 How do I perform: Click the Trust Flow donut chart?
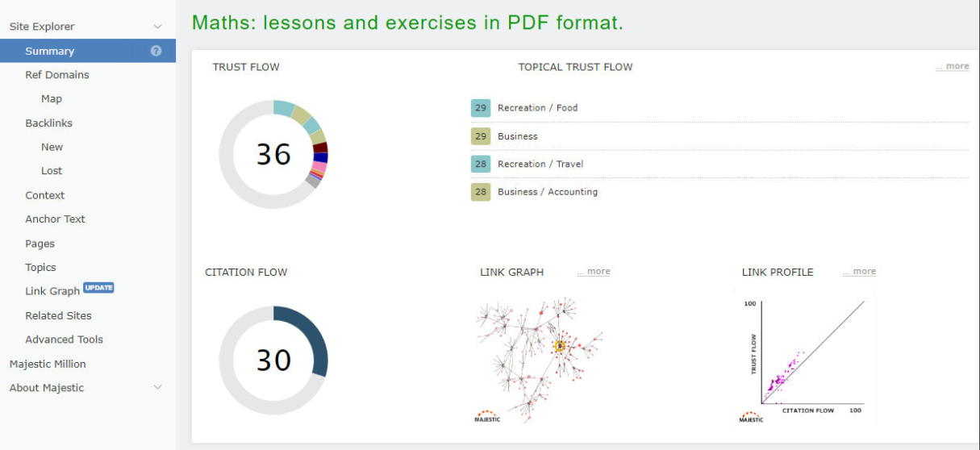point(273,154)
